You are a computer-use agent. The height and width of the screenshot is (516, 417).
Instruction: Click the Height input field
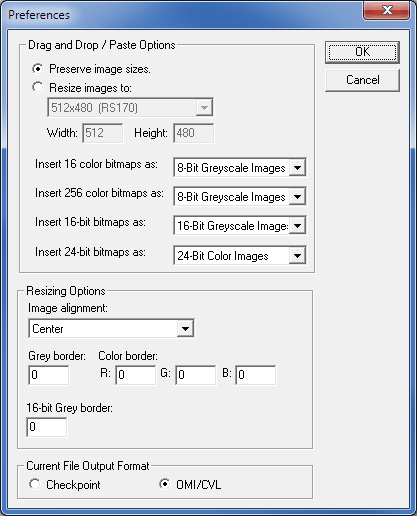(194, 133)
